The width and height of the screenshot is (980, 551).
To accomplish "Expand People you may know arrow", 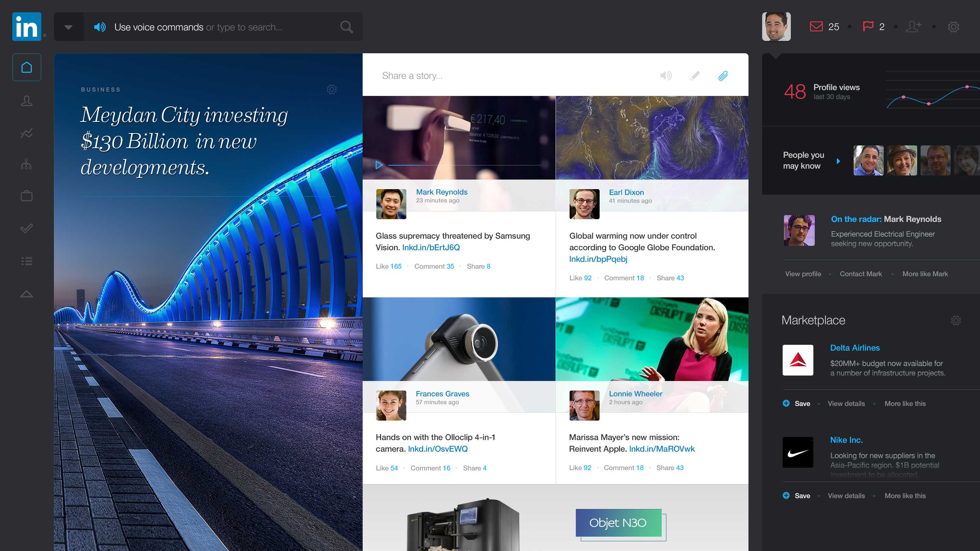I will point(838,161).
